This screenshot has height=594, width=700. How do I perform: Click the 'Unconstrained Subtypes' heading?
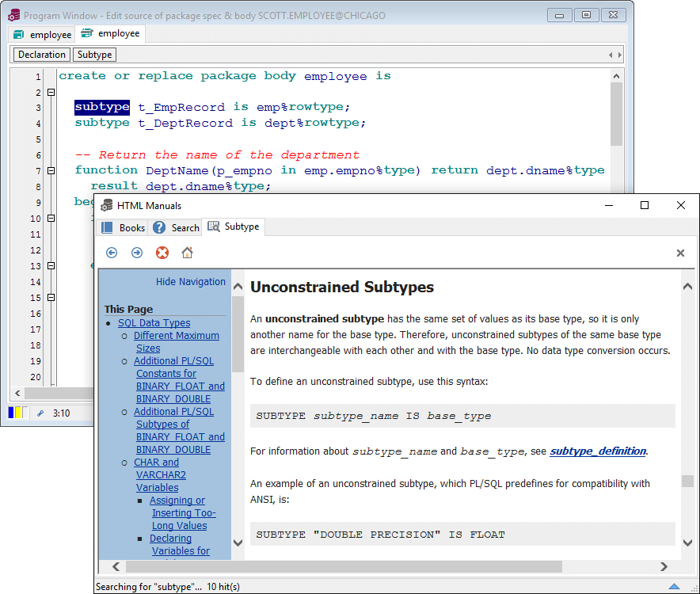click(x=342, y=287)
